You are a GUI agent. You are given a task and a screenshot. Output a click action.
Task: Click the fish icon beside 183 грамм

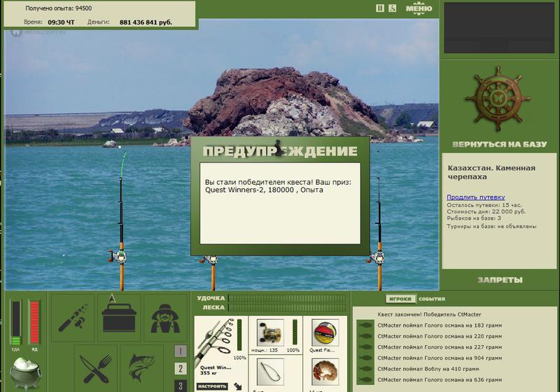pyautogui.click(x=365, y=325)
